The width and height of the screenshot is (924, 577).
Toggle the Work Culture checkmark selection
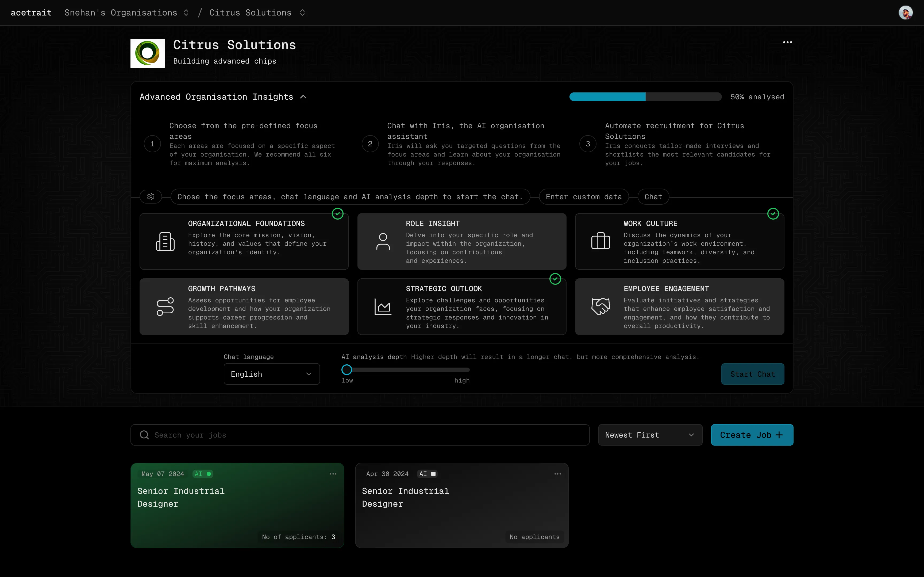[774, 214]
